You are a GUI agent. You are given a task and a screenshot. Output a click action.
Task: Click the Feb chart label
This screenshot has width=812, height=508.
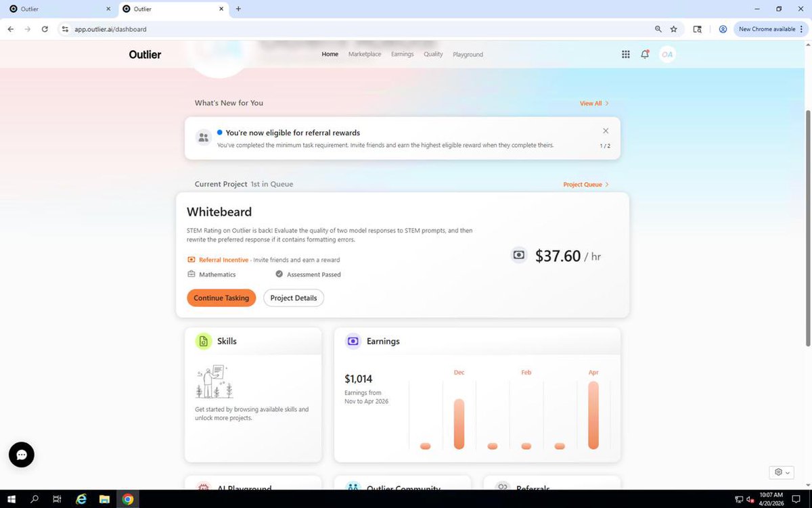pyautogui.click(x=526, y=373)
